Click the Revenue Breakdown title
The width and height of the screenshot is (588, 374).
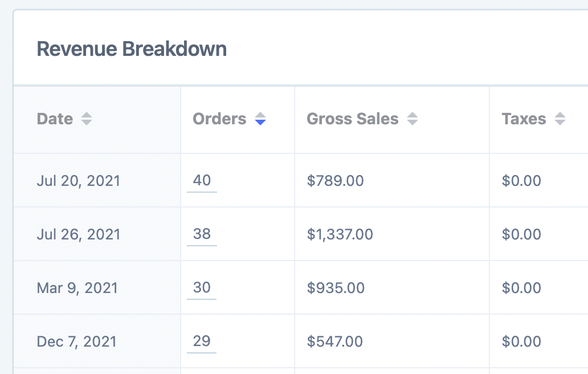coord(132,49)
